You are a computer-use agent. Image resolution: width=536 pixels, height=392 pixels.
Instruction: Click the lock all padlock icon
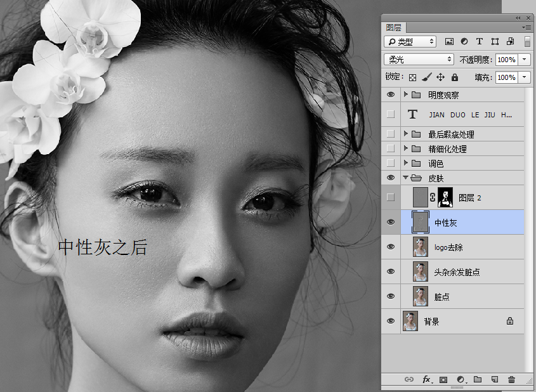point(455,77)
